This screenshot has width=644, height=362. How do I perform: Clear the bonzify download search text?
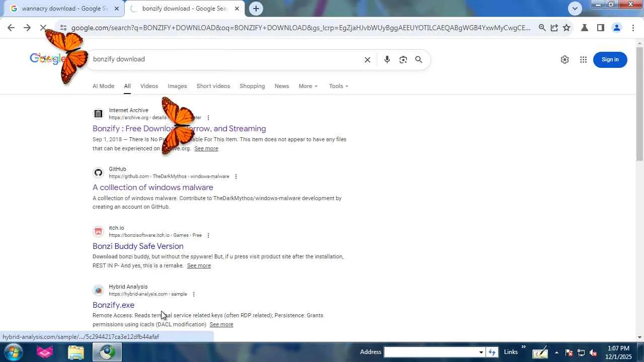pyautogui.click(x=367, y=60)
